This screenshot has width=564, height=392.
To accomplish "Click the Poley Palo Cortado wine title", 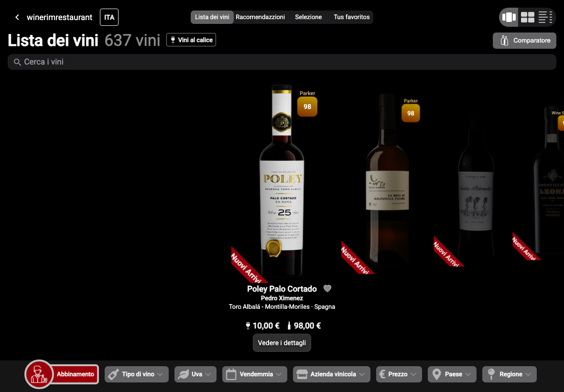I will click(x=282, y=289).
